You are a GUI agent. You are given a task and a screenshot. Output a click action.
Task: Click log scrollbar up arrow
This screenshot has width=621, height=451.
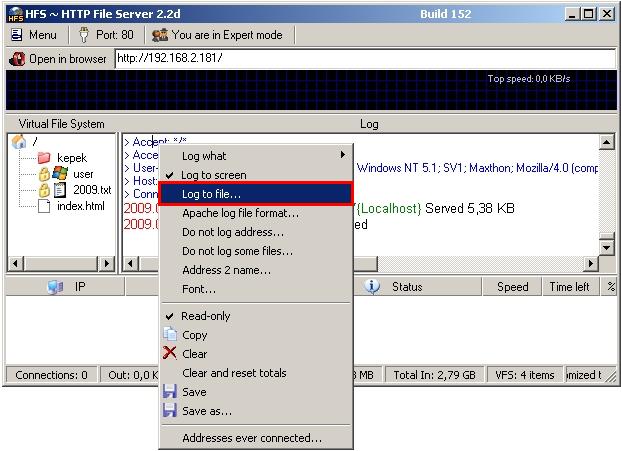point(606,143)
